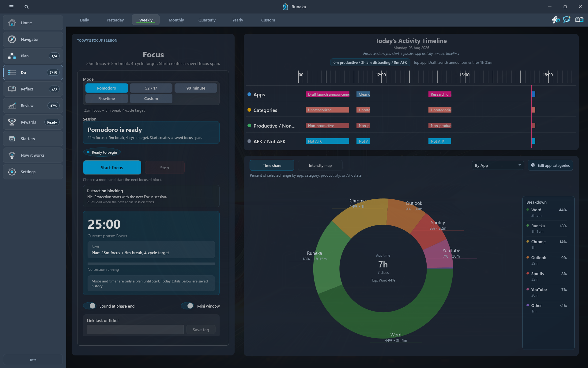Viewport: 588px width, 368px height.
Task: Open Edit app categories
Action: [550, 165]
